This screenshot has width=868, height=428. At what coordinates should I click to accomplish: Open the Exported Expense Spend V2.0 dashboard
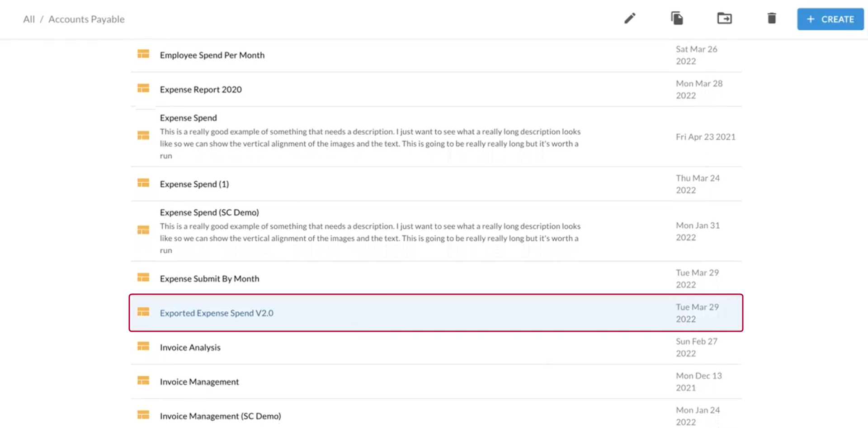click(217, 313)
